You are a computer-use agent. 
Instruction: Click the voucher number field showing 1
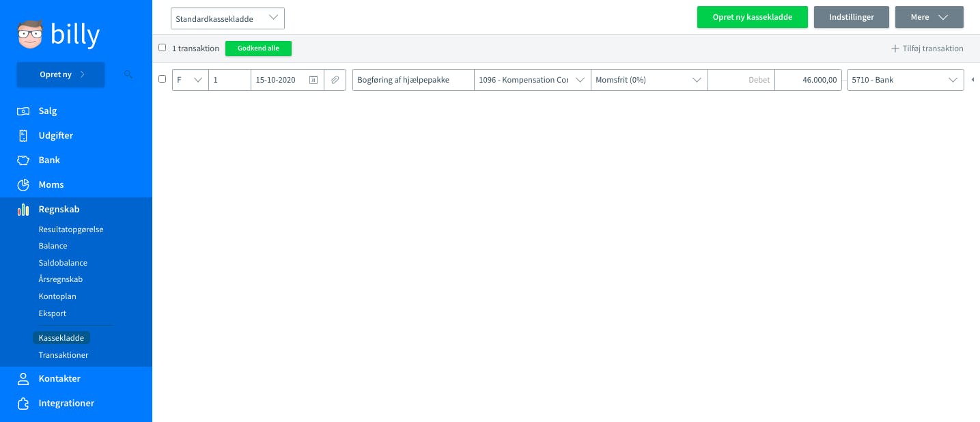click(x=230, y=80)
